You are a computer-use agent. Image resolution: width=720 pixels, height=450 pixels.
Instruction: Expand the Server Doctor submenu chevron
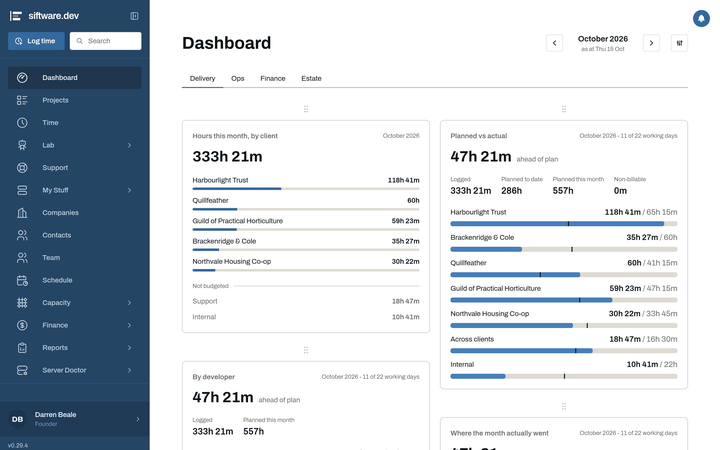coord(129,370)
